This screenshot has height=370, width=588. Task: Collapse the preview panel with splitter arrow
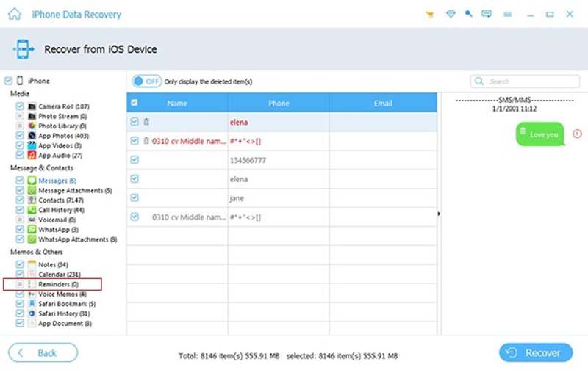click(x=439, y=214)
